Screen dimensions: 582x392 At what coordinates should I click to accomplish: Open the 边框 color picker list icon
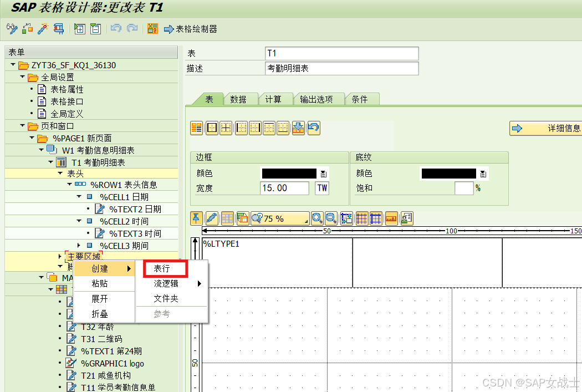coord(323,174)
